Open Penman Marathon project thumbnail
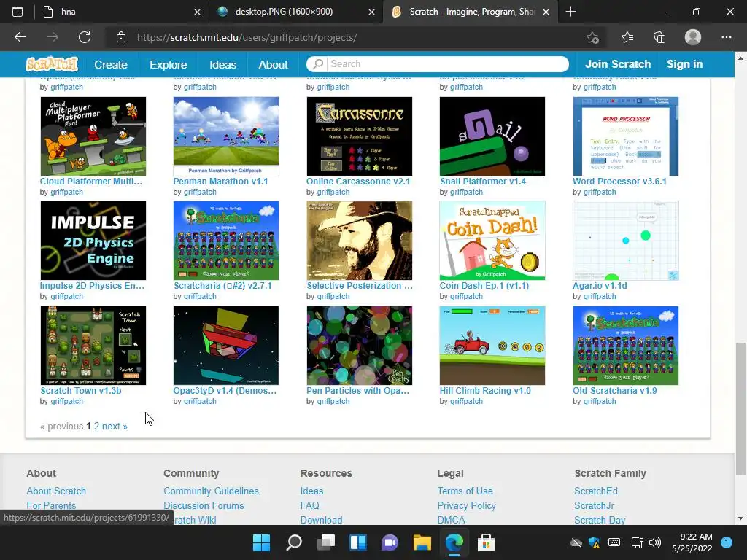The height and width of the screenshot is (560, 747). click(226, 136)
